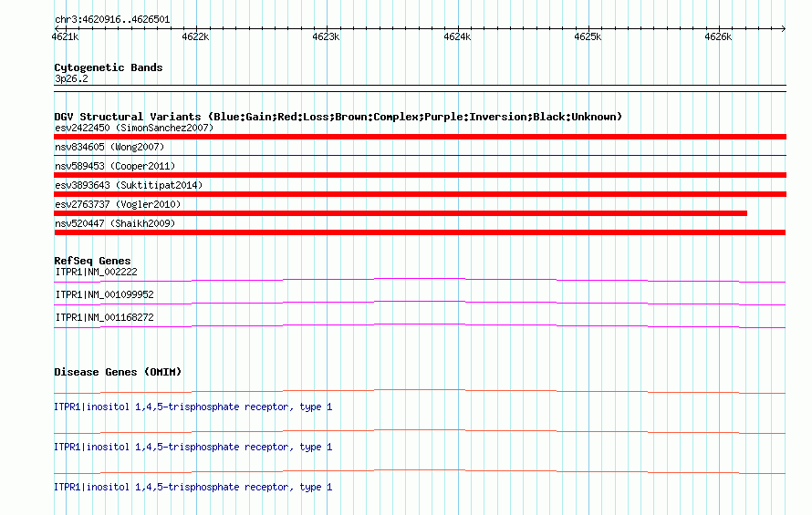Open the third ITPR1 inositol trisphosphate receptor link
The height and width of the screenshot is (515, 812).
coord(193,487)
